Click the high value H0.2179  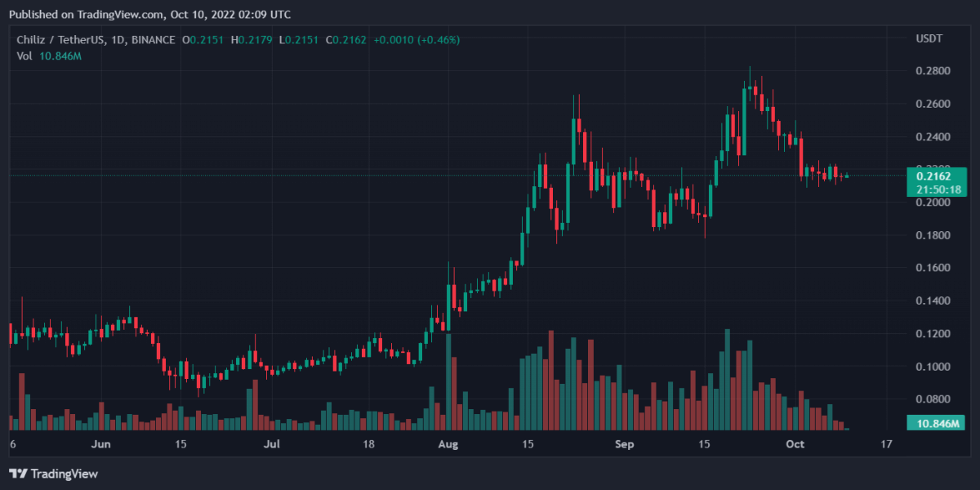252,39
